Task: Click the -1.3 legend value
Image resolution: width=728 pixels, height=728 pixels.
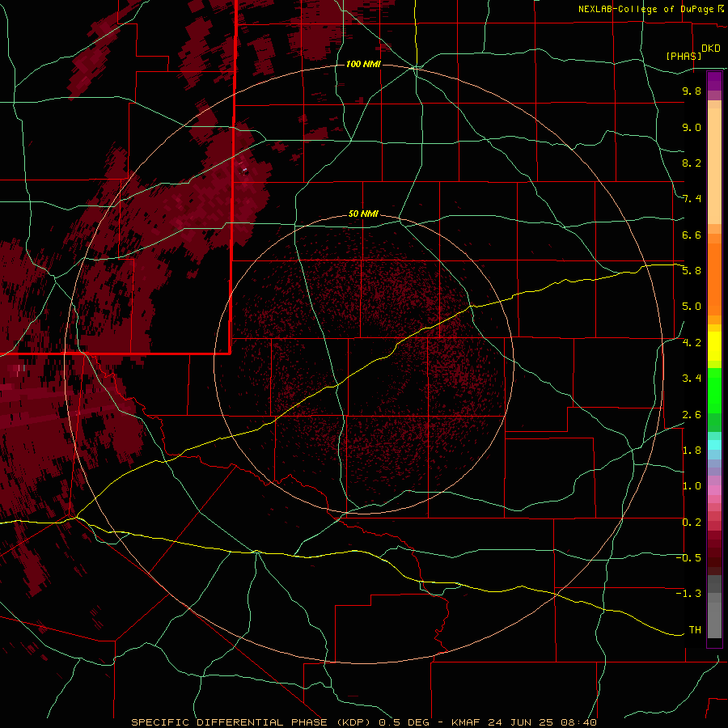Action: [688, 594]
